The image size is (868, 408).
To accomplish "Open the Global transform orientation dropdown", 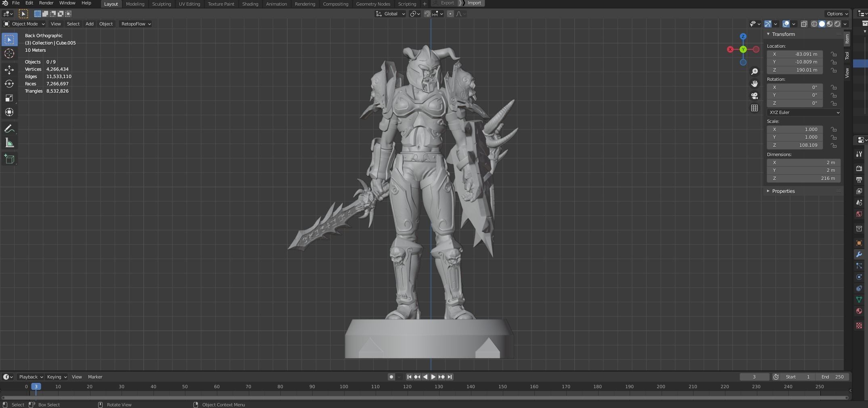I will (390, 14).
